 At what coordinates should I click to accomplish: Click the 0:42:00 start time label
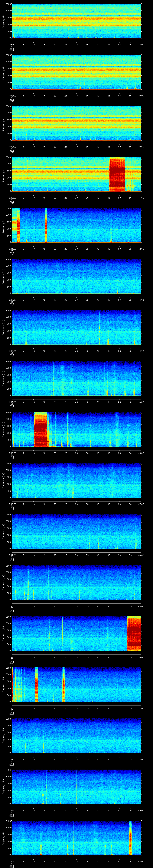click(12, 300)
